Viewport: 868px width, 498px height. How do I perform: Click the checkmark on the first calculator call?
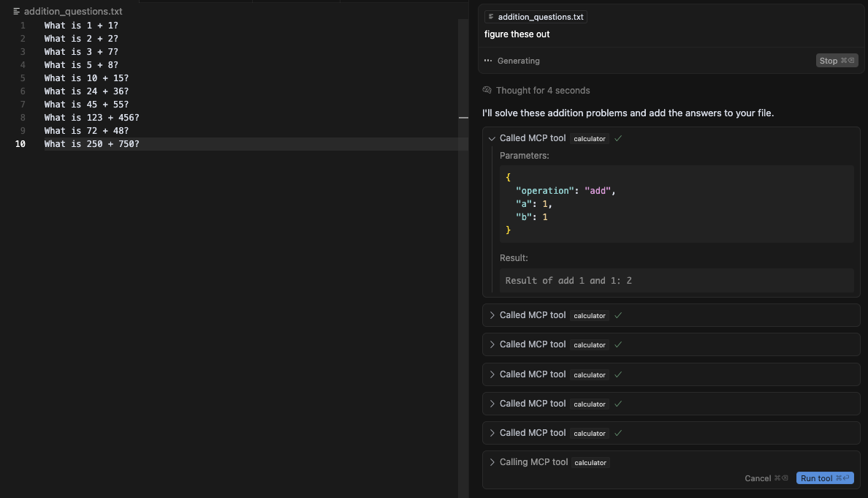[x=618, y=137]
